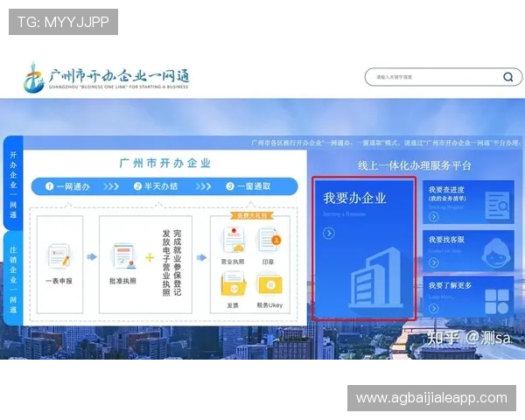Click the 线上一体化办理服务平台 heading
The image size is (525, 420).
[x=414, y=165]
